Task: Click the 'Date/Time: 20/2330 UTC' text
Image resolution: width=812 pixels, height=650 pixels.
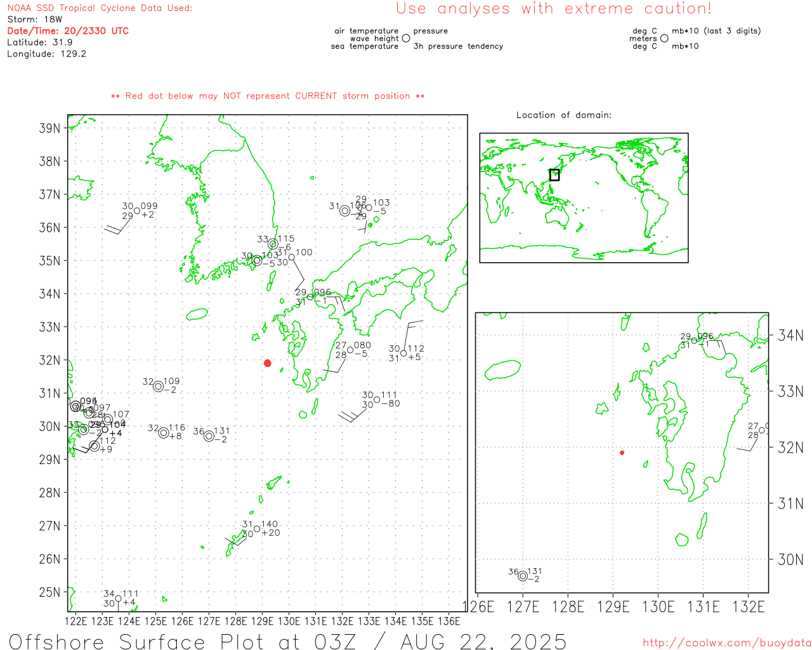Action: (x=68, y=30)
